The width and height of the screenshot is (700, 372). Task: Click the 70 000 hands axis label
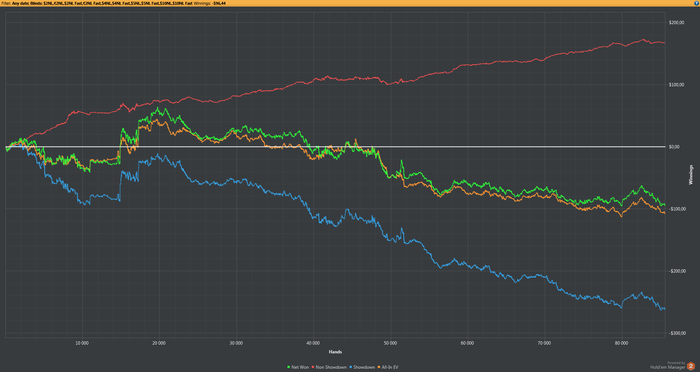pyautogui.click(x=544, y=343)
